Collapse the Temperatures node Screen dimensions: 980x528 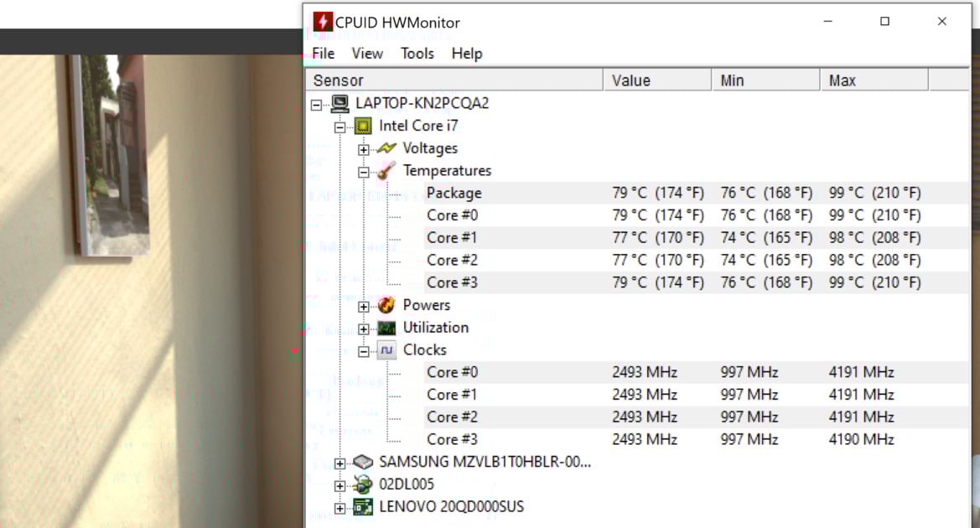click(x=364, y=173)
